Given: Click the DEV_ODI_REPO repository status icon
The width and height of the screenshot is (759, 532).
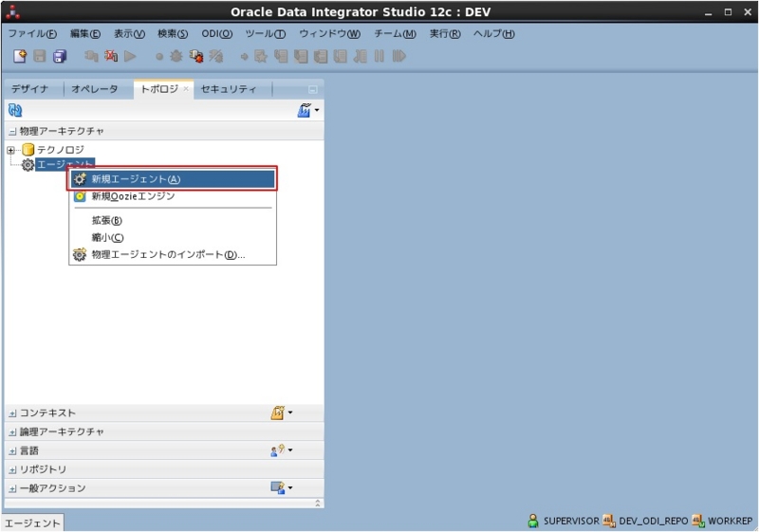Looking at the screenshot, I should tap(608, 521).
